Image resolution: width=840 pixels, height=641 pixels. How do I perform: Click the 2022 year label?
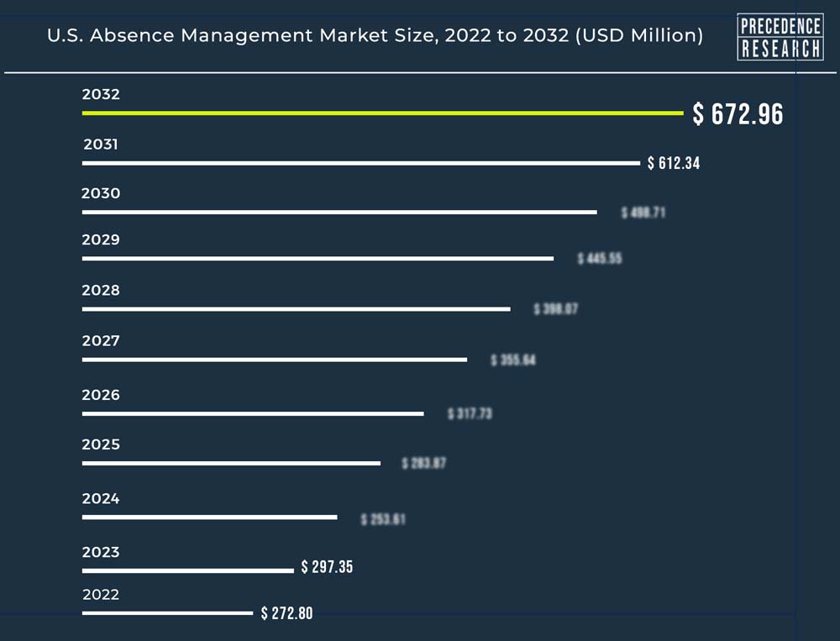pos(101,594)
